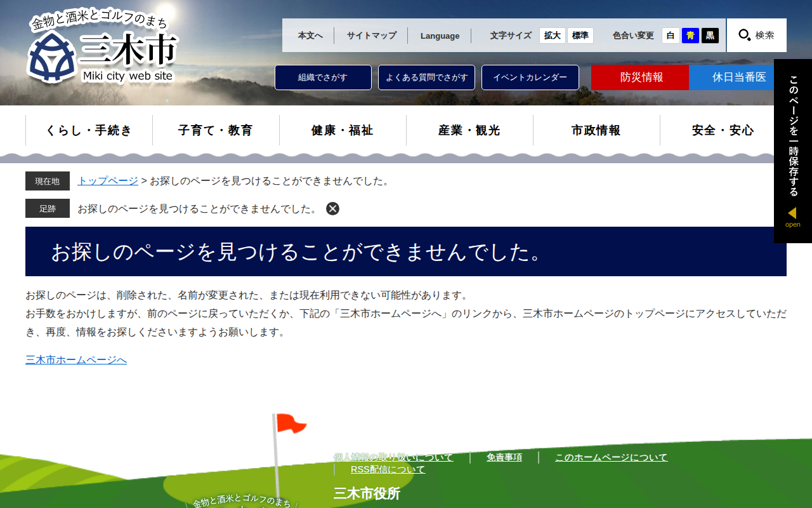Click the 三木市役所 footer heading
Viewport: 812px width, 508px height.
(x=367, y=493)
